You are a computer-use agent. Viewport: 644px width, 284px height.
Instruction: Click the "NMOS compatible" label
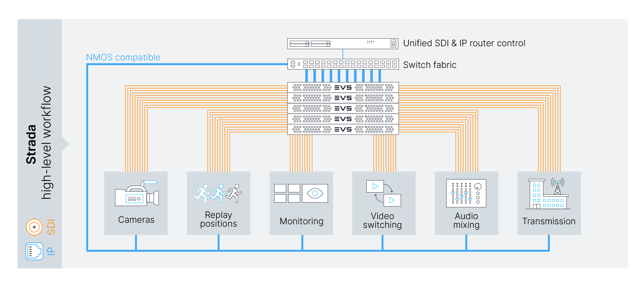[123, 57]
